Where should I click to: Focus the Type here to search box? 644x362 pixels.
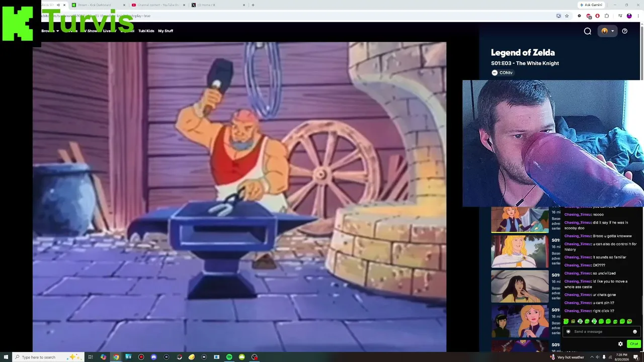[48, 357]
